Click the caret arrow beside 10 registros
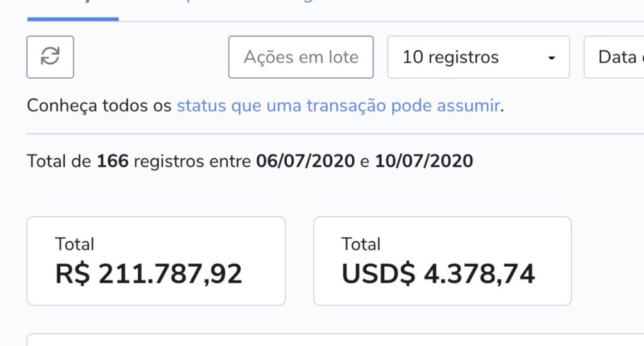Viewport: 644px width, 346px height. point(552,58)
